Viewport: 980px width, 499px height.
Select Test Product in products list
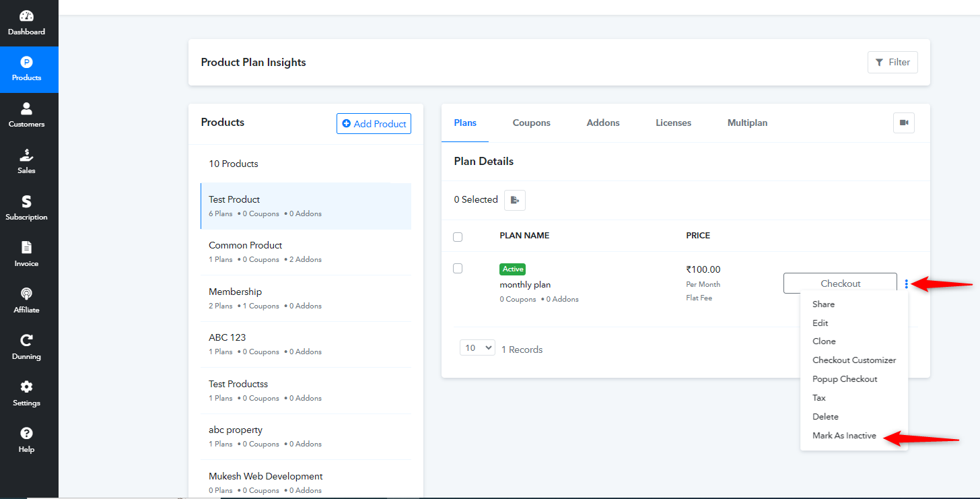pyautogui.click(x=306, y=206)
